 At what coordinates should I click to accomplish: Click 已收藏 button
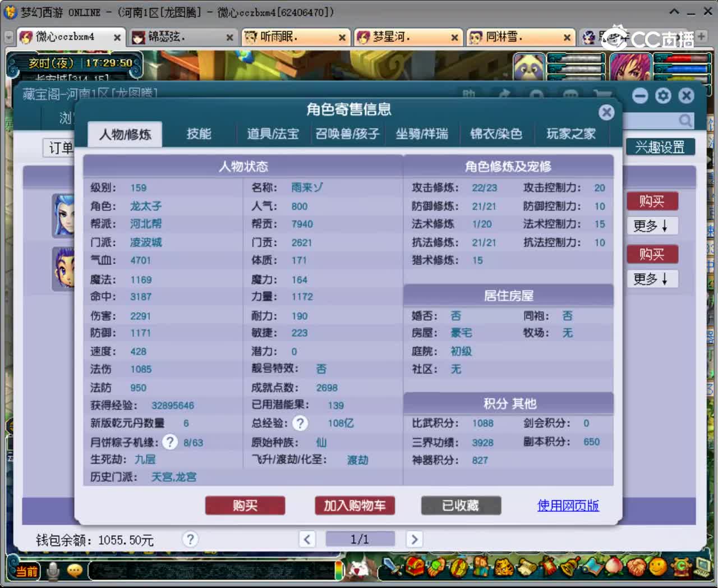(461, 506)
